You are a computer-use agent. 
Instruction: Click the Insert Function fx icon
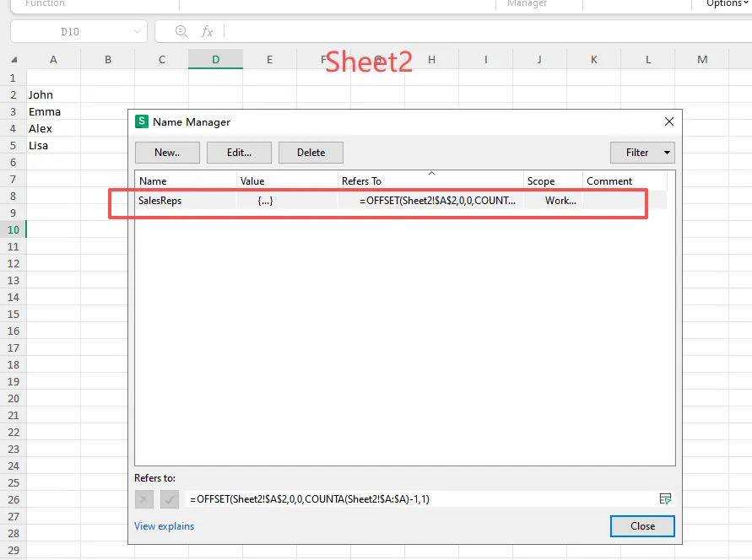(x=207, y=31)
